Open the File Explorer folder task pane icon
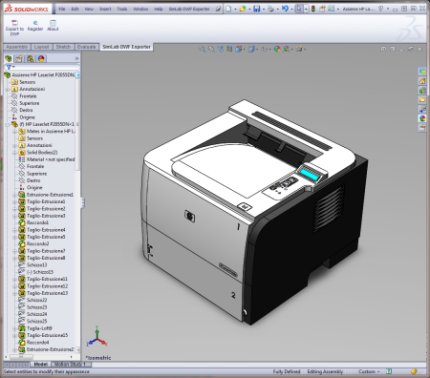 click(422, 100)
